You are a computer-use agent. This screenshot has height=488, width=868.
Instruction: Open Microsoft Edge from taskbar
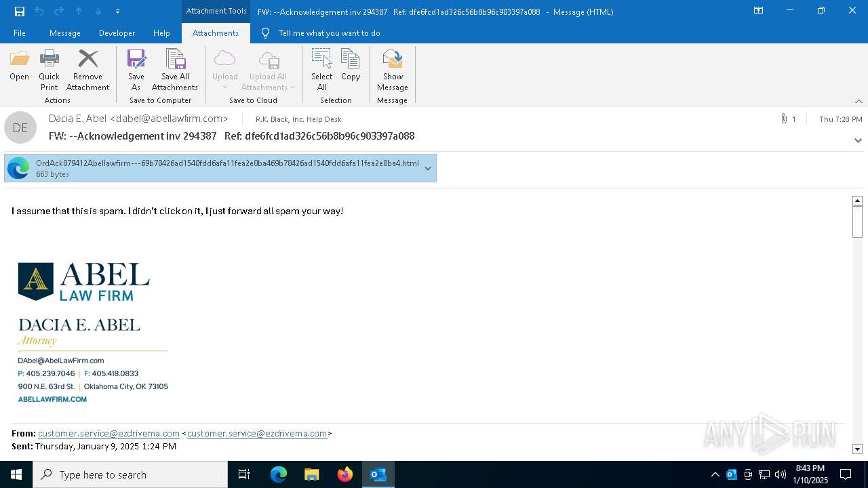(x=279, y=474)
